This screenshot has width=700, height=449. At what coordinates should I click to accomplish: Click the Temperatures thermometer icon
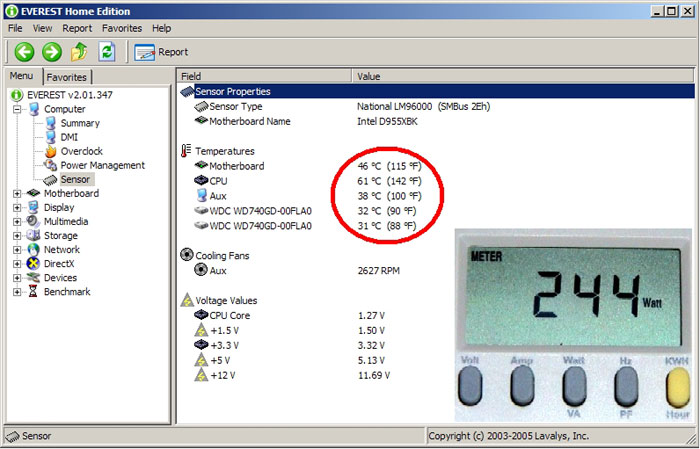click(x=186, y=151)
